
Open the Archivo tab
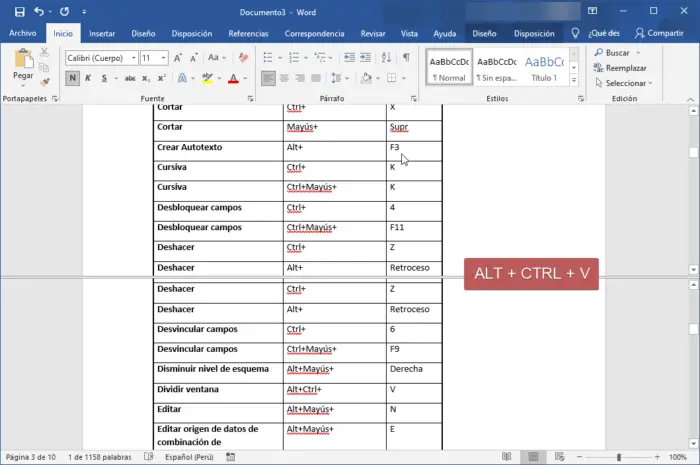tap(22, 33)
